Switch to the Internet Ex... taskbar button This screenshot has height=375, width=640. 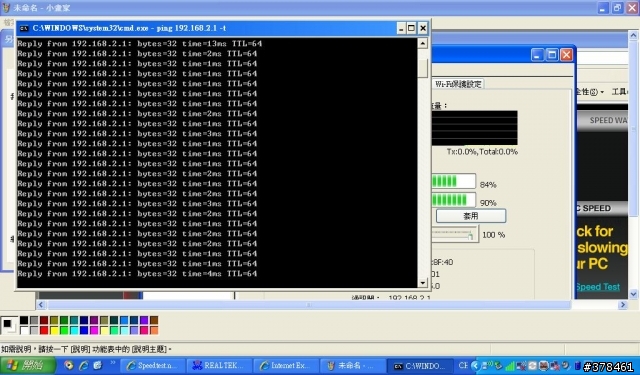coord(285,366)
